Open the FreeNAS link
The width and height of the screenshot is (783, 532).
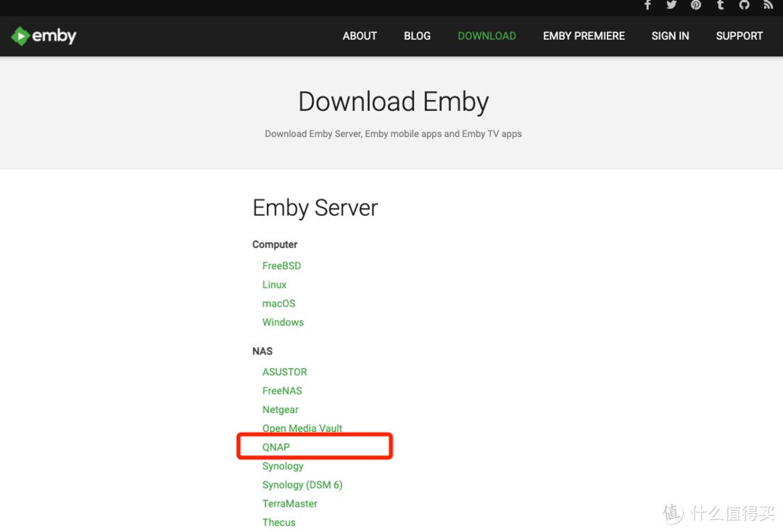[x=282, y=391]
